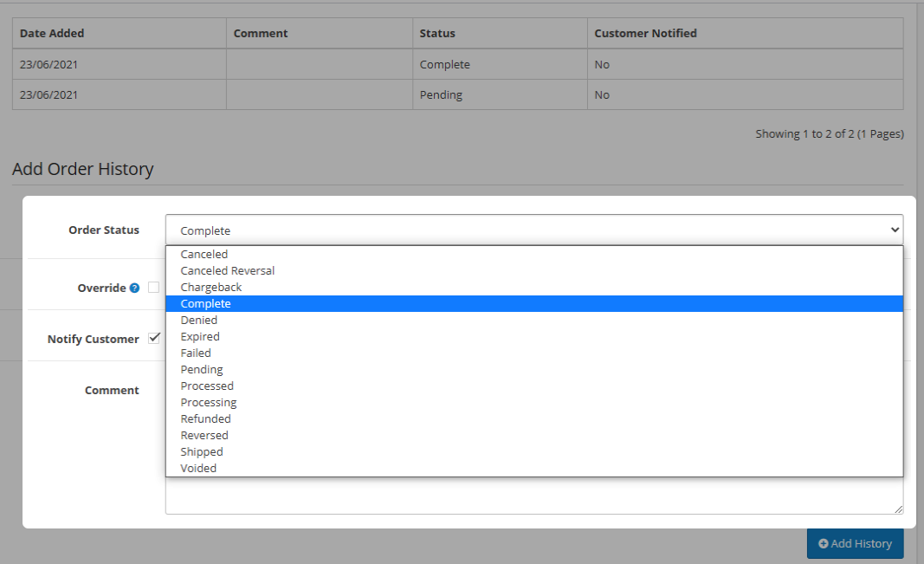The width and height of the screenshot is (924, 564).
Task: Click inside the Comment text area
Action: (x=533, y=496)
